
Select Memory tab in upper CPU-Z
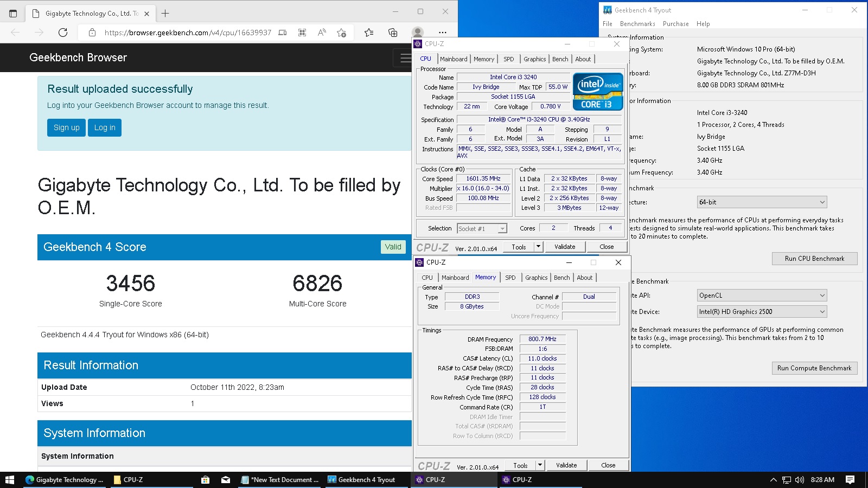[484, 59]
